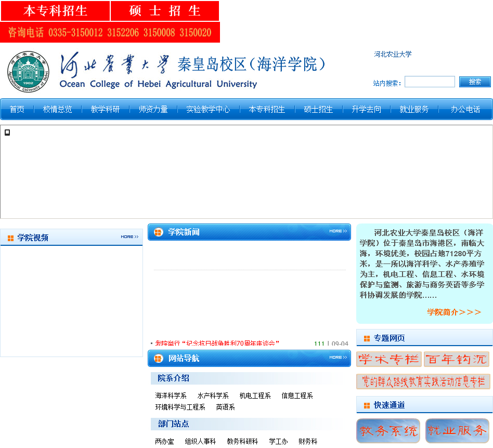Click the 学院视频 header grid icon
Image resolution: width=493 pixels, height=448 pixels.
(x=11, y=238)
